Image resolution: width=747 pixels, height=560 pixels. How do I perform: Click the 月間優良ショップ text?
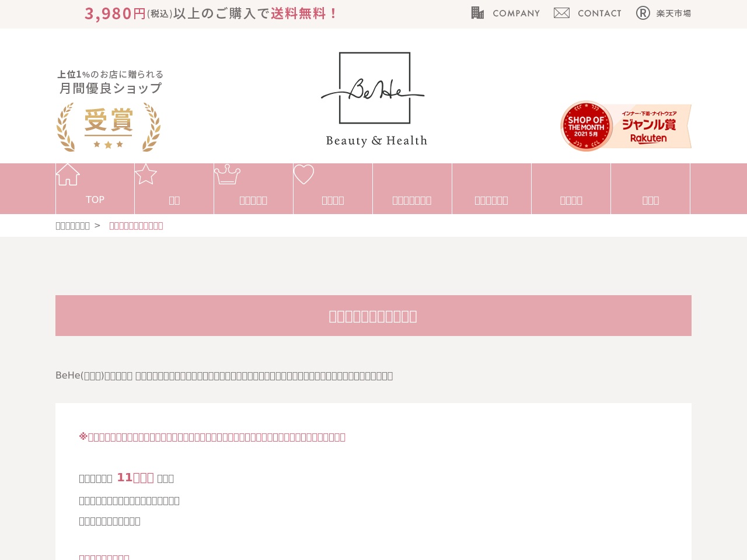(x=110, y=88)
